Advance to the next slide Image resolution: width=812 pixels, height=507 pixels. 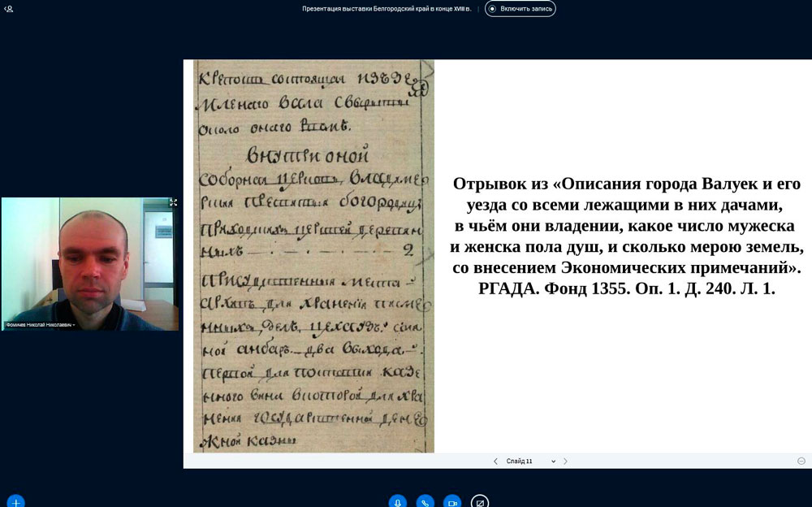coord(566,461)
